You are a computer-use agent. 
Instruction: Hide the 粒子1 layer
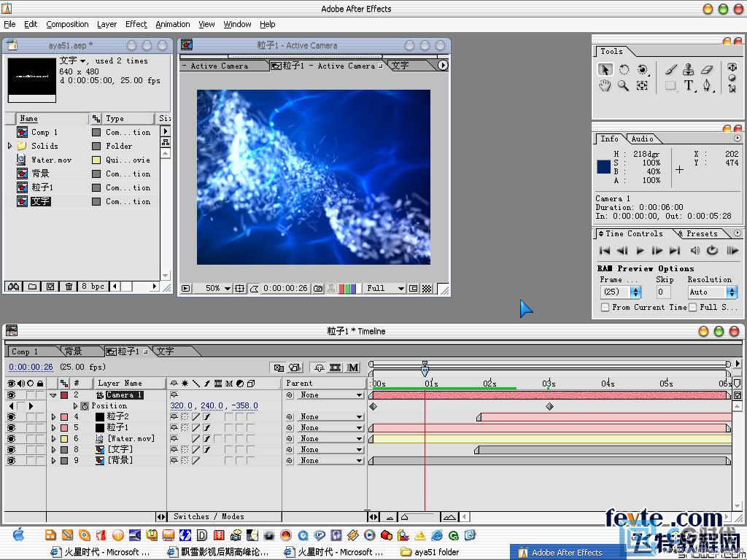click(x=11, y=427)
